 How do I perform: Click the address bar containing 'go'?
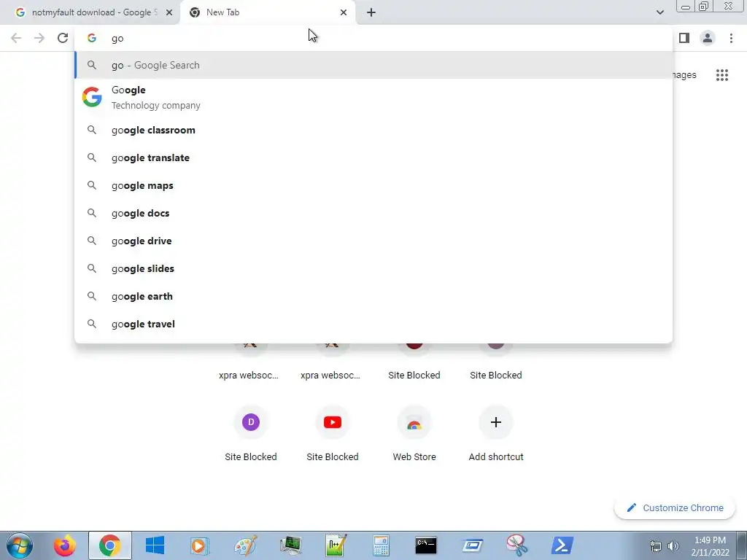tap(373, 39)
